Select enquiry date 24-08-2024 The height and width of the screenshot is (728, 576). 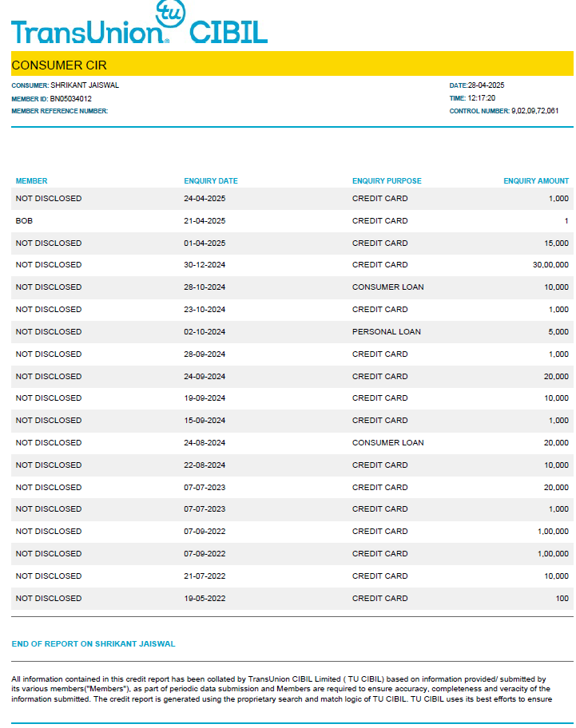pyautogui.click(x=205, y=442)
